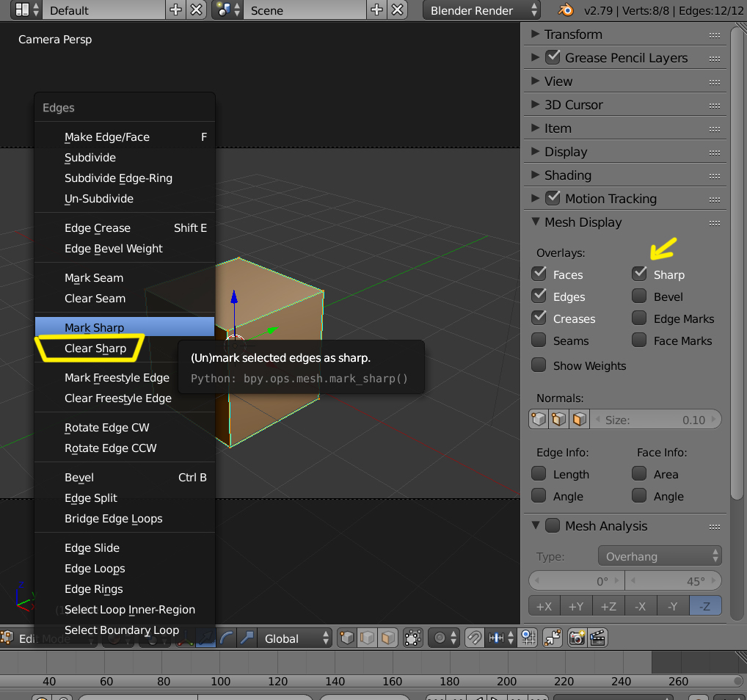Open the proportional editing mode selector
This screenshot has height=700, width=747.
[x=444, y=638]
